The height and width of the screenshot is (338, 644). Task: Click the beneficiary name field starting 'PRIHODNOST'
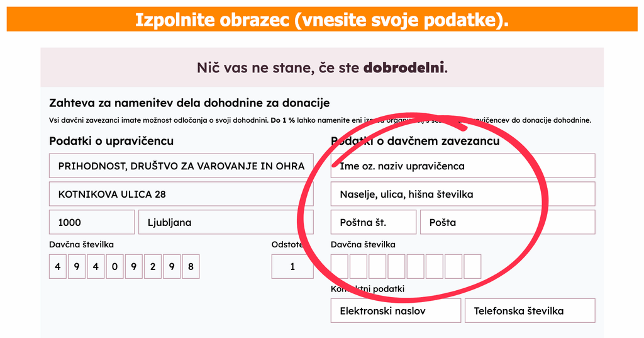181,166
